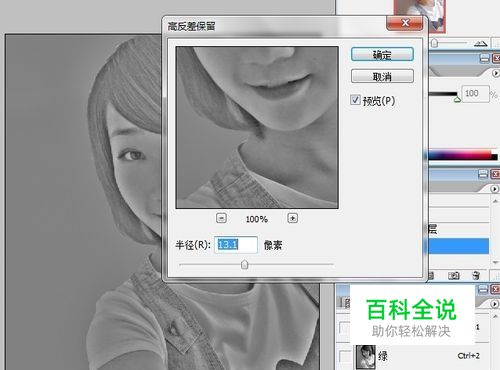Close the Channels panel
This screenshot has width=500, height=370.
(x=495, y=289)
